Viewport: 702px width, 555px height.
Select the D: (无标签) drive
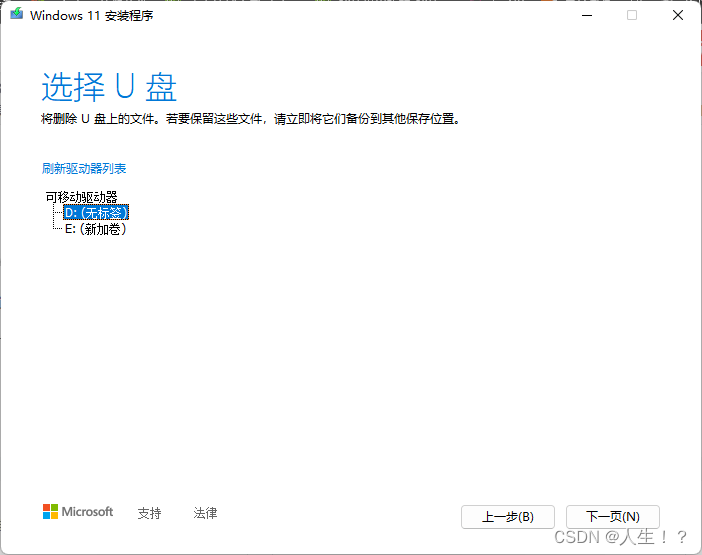[x=96, y=212]
